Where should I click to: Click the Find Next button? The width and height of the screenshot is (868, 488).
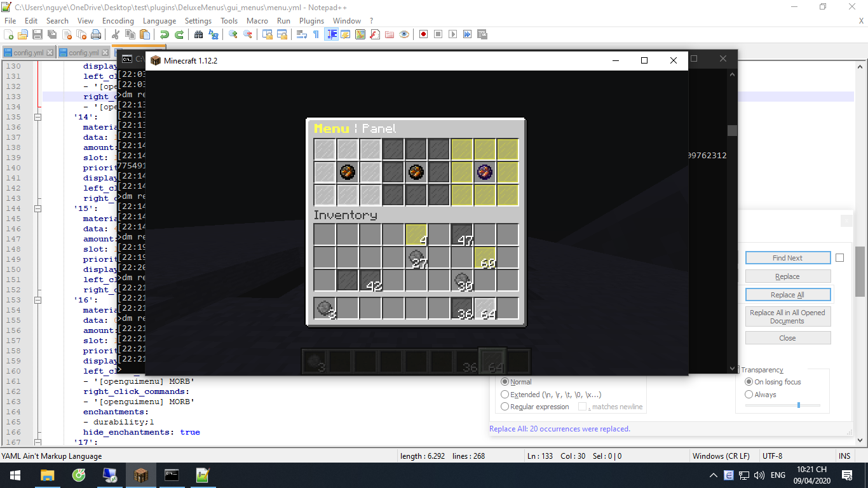click(788, 258)
